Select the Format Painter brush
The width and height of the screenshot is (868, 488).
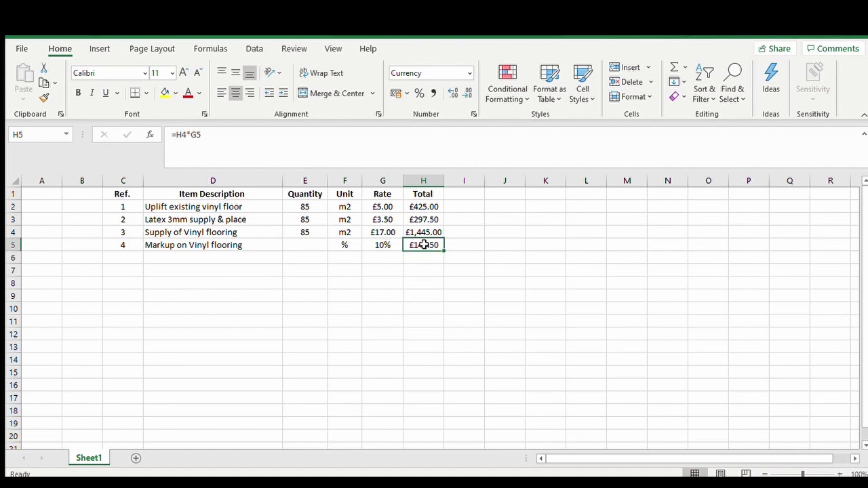click(44, 98)
